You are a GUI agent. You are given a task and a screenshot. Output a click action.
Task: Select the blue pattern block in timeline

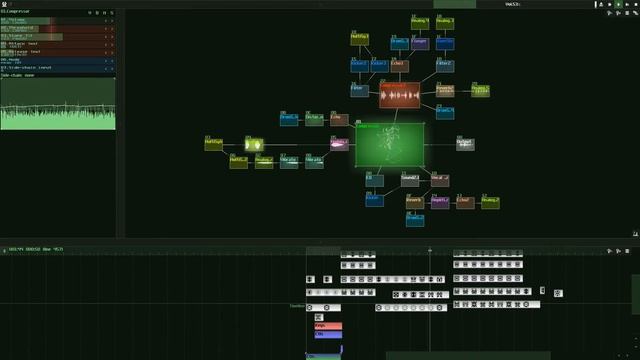[x=328, y=335]
